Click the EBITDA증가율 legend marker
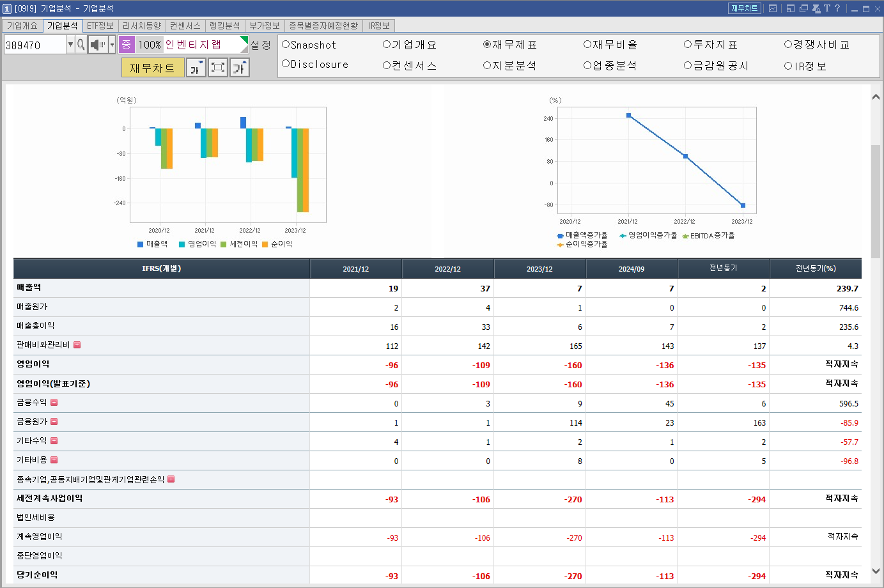The height and width of the screenshot is (588, 884). (x=685, y=236)
